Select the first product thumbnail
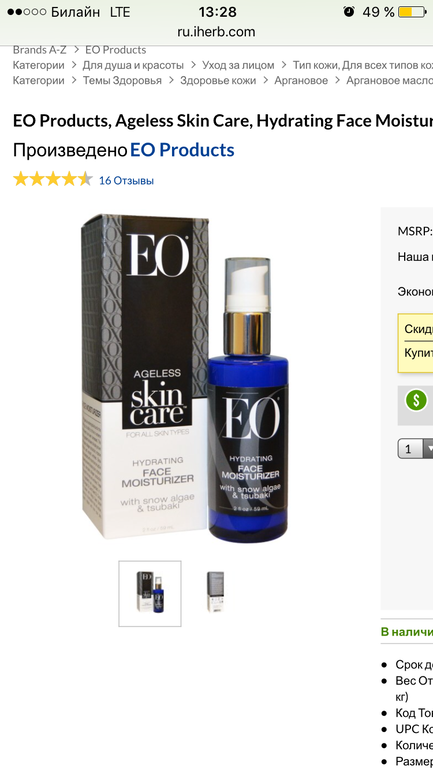The width and height of the screenshot is (433, 770). 150,594
